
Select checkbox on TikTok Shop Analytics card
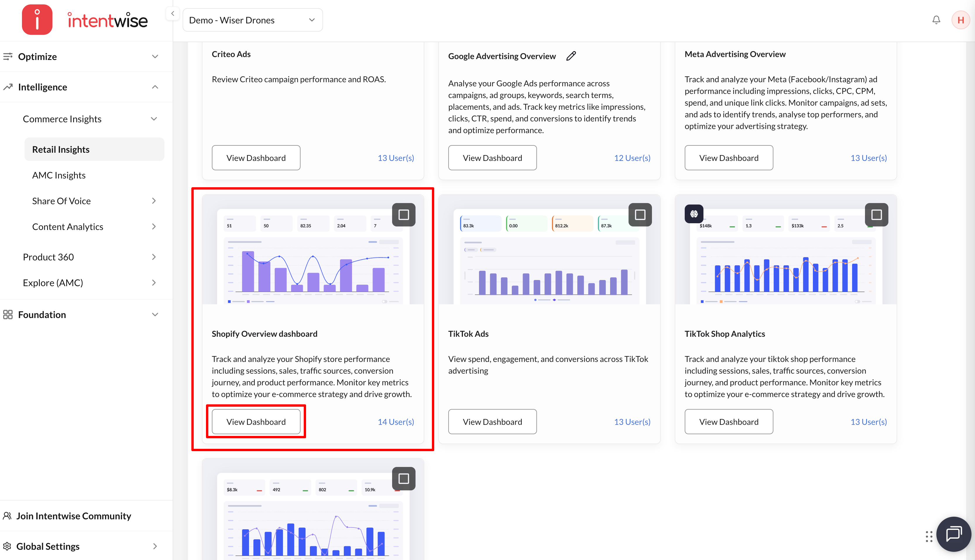pyautogui.click(x=876, y=215)
